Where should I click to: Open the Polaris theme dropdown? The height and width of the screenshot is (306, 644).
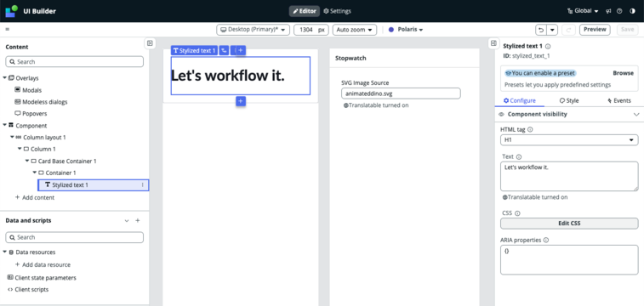pos(406,30)
